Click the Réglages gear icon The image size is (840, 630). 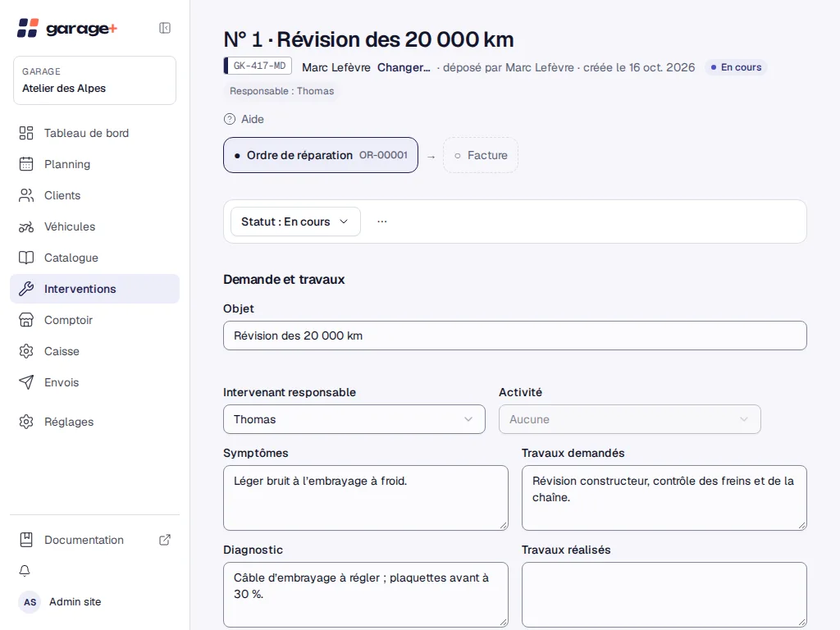click(26, 422)
